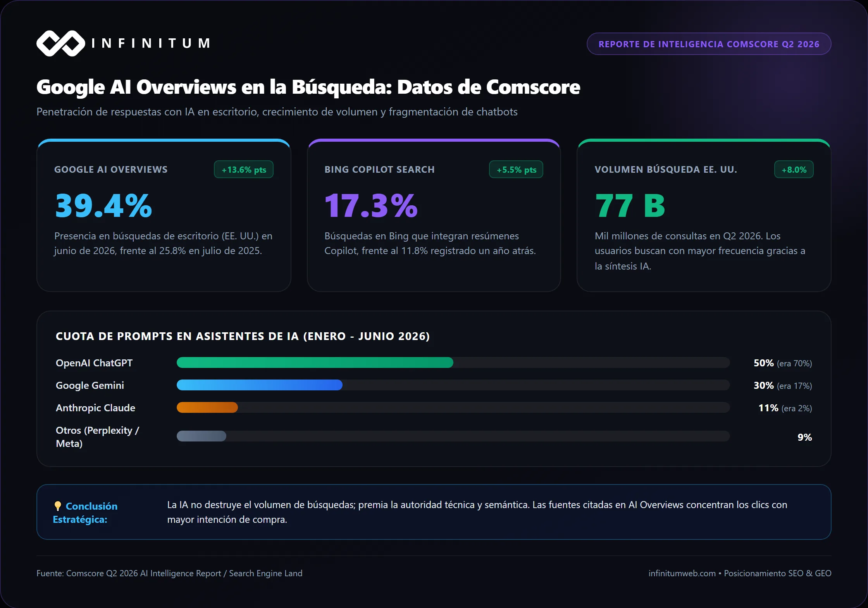
Task: Click the 77 B search volume figure
Action: 630,206
